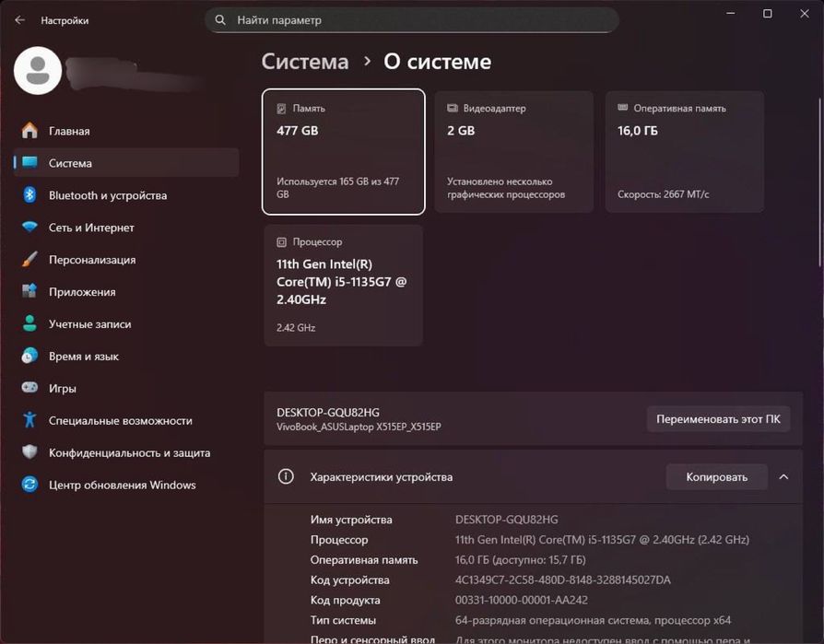The image size is (824, 644).
Task: Click the Установлено несколько графических процессоров text
Action: pos(506,188)
